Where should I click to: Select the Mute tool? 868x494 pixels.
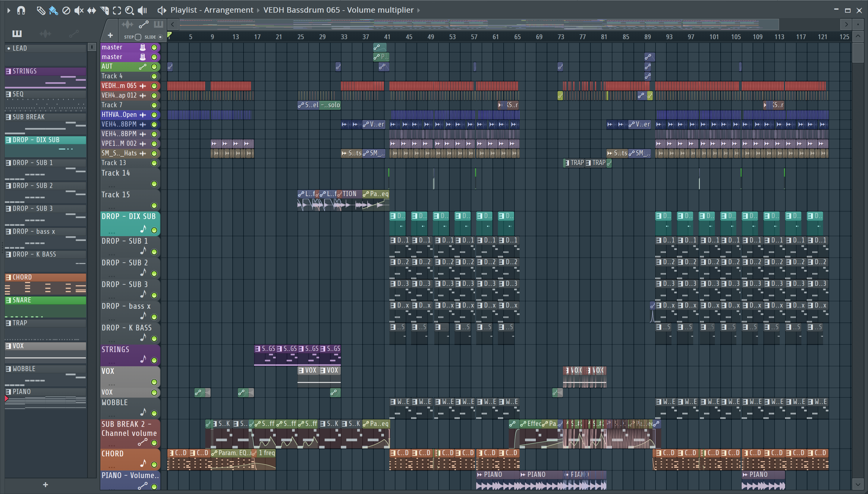(x=79, y=11)
